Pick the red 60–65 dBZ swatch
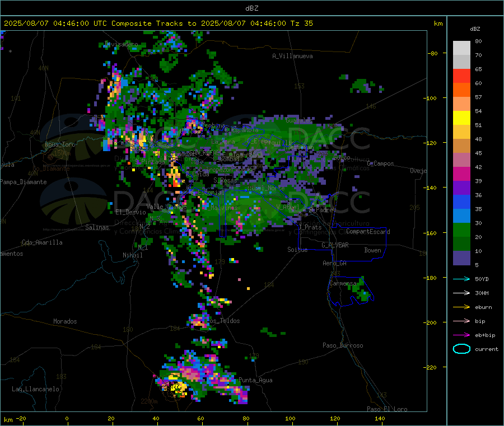This screenshot has height=426, width=504. (x=461, y=76)
